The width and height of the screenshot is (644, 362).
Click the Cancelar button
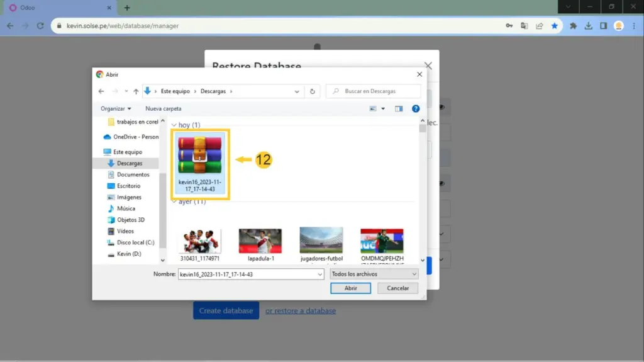(397, 288)
